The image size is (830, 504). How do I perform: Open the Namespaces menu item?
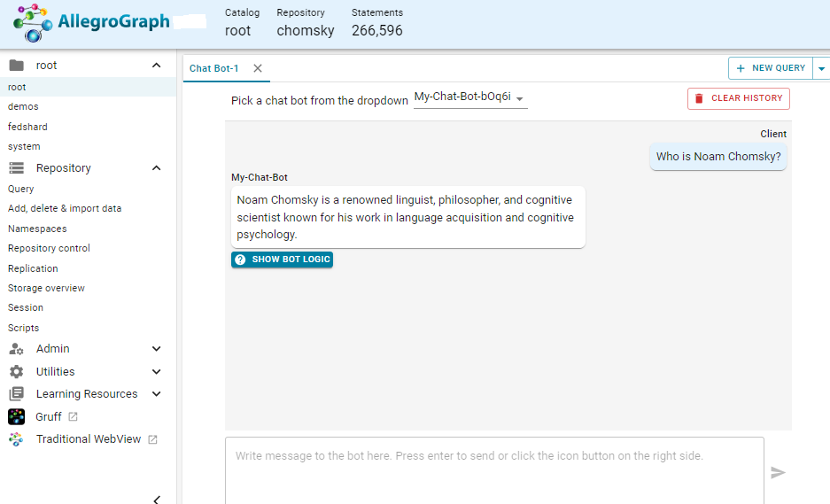[x=37, y=229]
